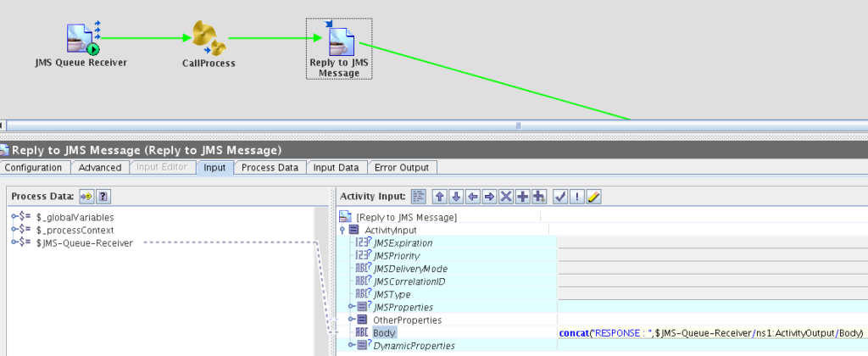
Task: Click the move down arrow button
Action: 456,197
